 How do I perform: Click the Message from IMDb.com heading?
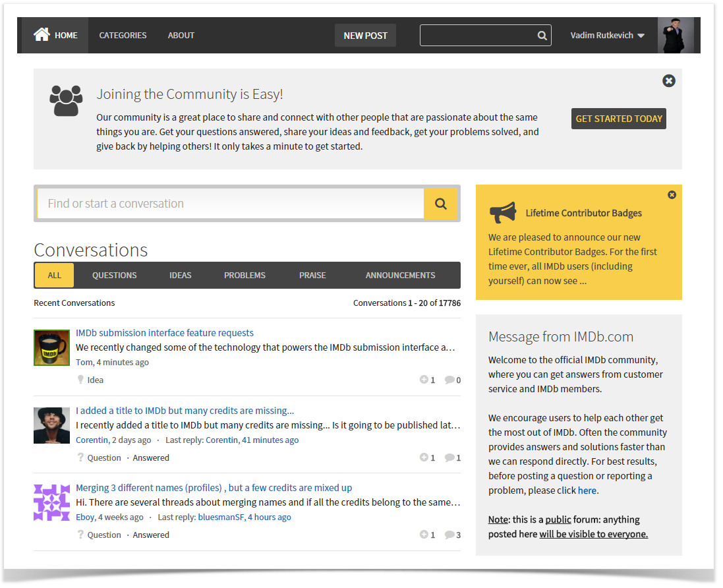tap(561, 336)
